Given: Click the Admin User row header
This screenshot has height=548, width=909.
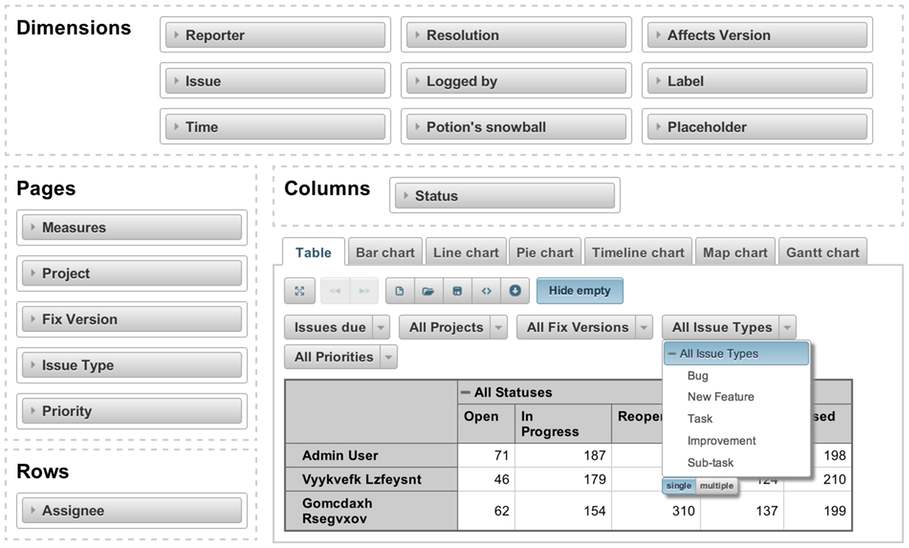Looking at the screenshot, I should [340, 456].
